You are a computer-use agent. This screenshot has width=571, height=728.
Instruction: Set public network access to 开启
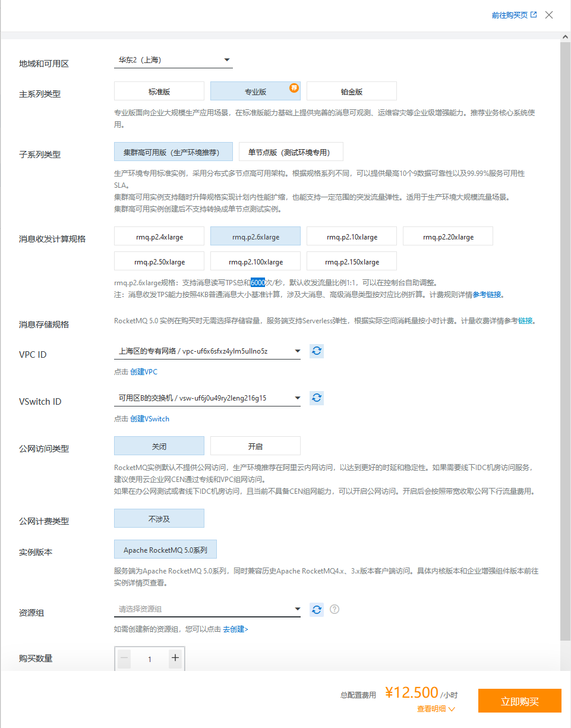coord(255,446)
